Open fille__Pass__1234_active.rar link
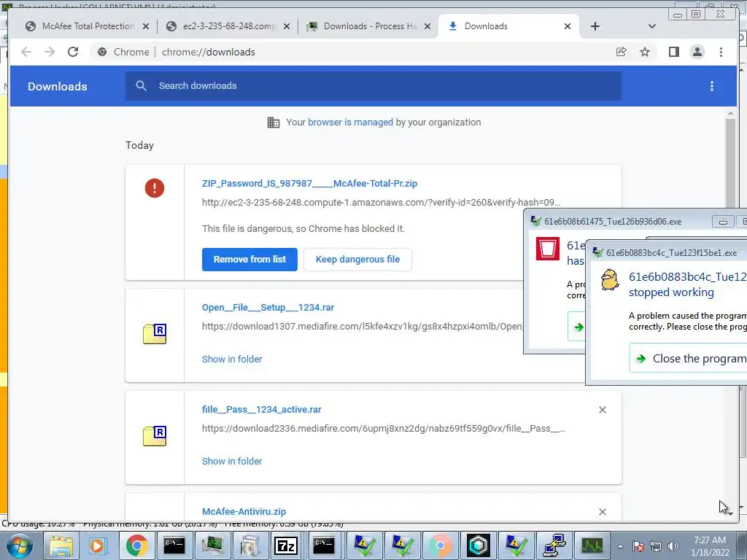The image size is (747, 560). [x=262, y=410]
